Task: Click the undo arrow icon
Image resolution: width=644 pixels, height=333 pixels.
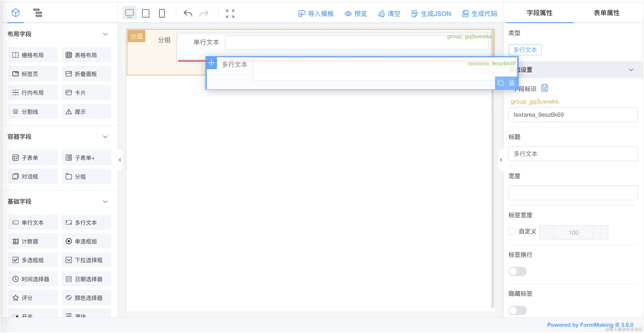Action: 188,13
